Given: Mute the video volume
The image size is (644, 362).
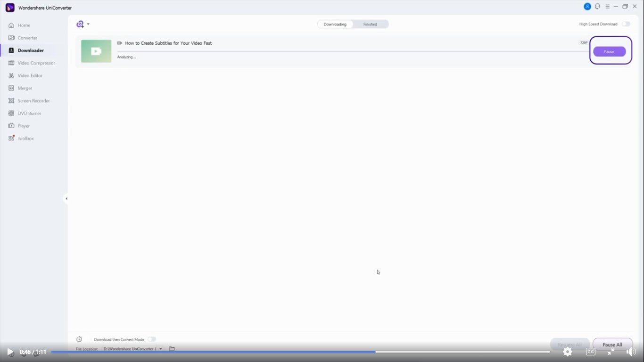Looking at the screenshot, I should click(631, 352).
